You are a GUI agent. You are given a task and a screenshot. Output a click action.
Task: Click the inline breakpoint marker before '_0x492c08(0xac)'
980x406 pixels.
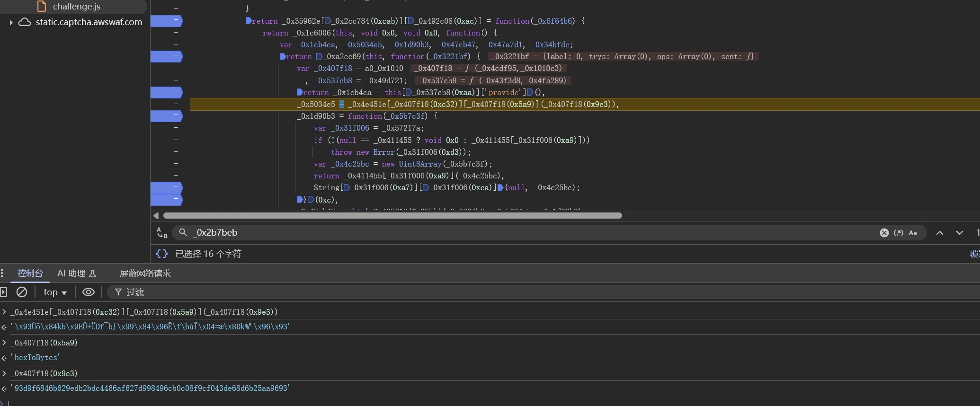tap(411, 21)
